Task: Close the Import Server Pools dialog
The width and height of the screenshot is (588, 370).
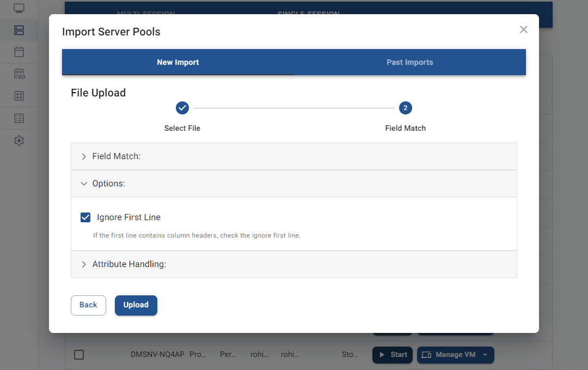Action: (x=523, y=29)
